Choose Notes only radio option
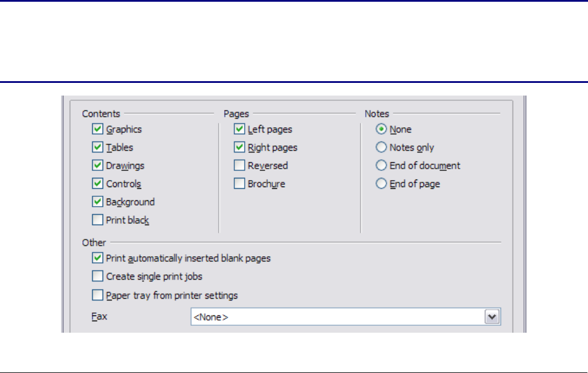 (x=381, y=147)
